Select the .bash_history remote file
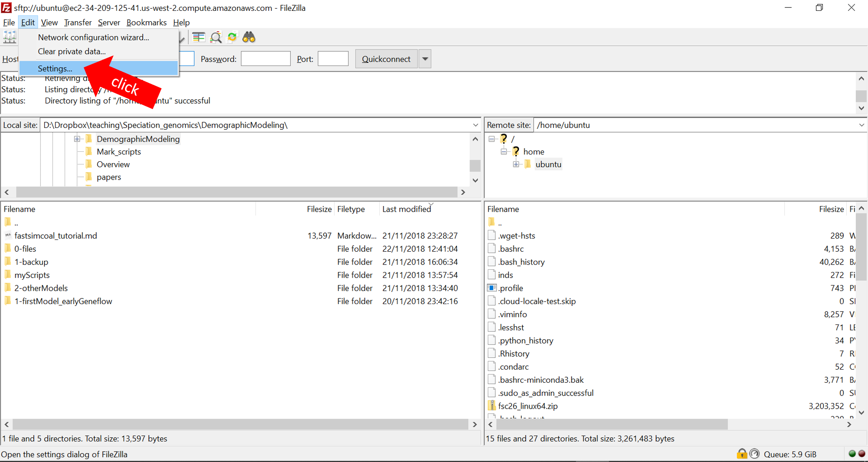Viewport: 868px width, 462px height. (x=671, y=262)
